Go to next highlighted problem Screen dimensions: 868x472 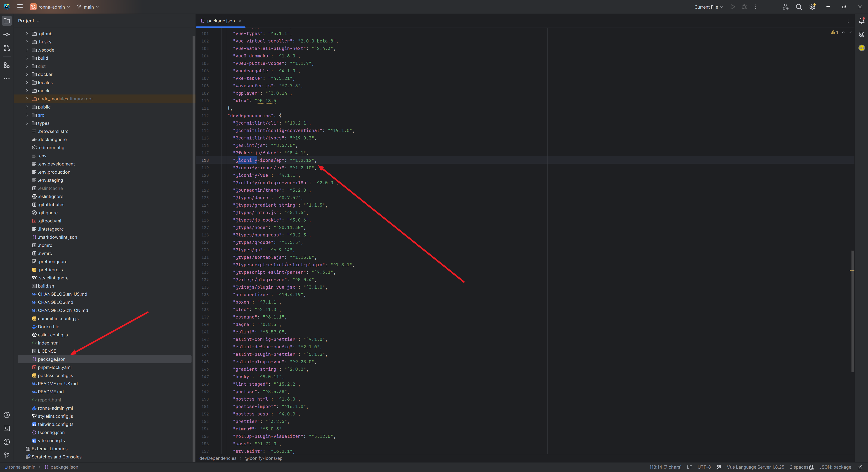(x=850, y=32)
